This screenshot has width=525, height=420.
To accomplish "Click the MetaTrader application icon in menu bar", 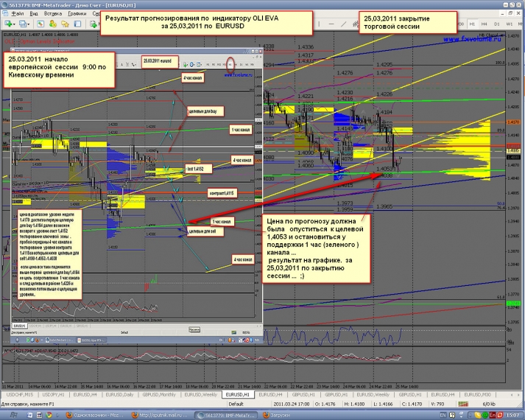I will point(5,14).
